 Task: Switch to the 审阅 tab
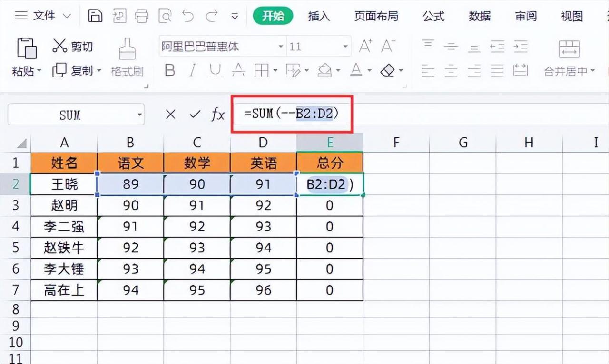[526, 16]
